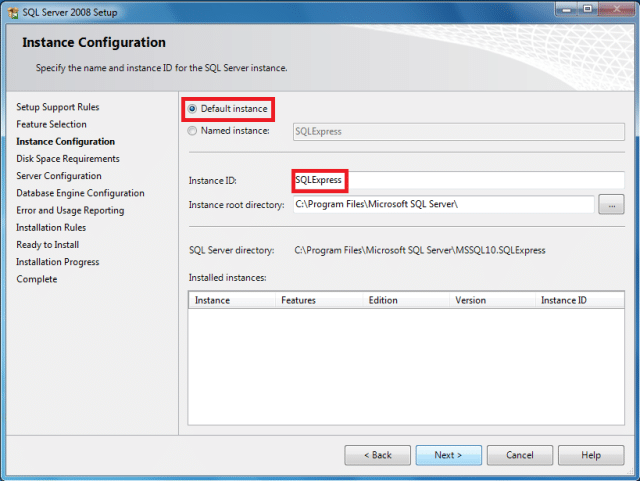
Task: Select Server Configuration step
Action: [59, 176]
